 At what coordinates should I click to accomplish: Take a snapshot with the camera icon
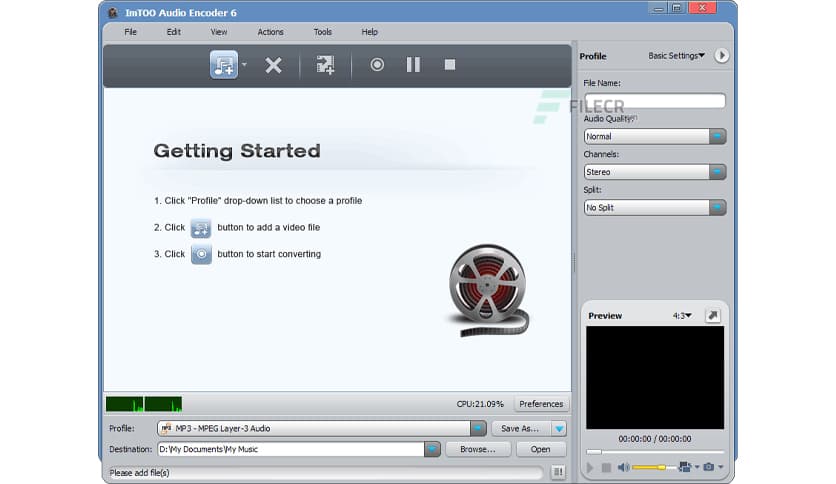tap(709, 467)
